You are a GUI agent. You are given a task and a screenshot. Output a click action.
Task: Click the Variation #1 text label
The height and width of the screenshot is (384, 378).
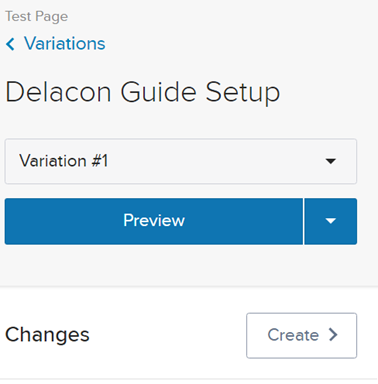pos(64,161)
